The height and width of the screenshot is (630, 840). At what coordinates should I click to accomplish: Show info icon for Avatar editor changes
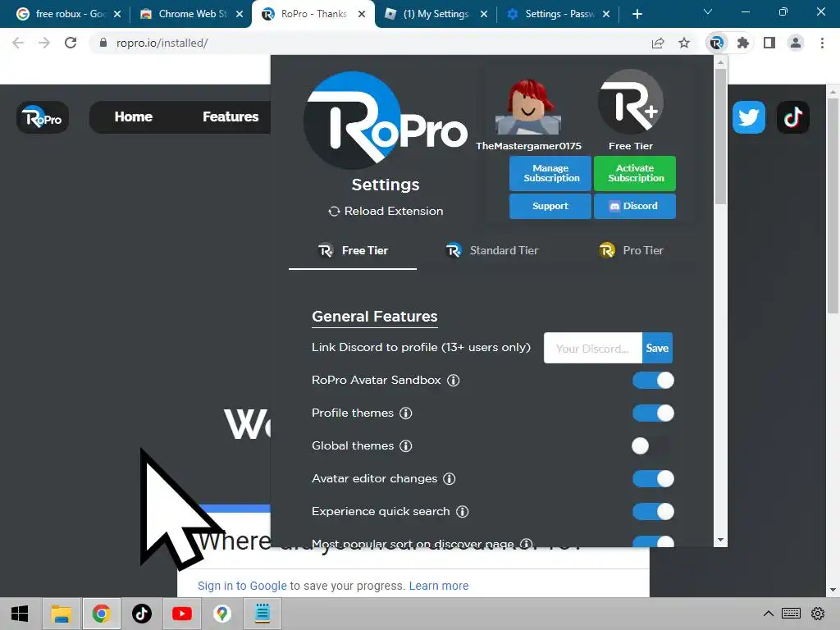[x=449, y=479]
